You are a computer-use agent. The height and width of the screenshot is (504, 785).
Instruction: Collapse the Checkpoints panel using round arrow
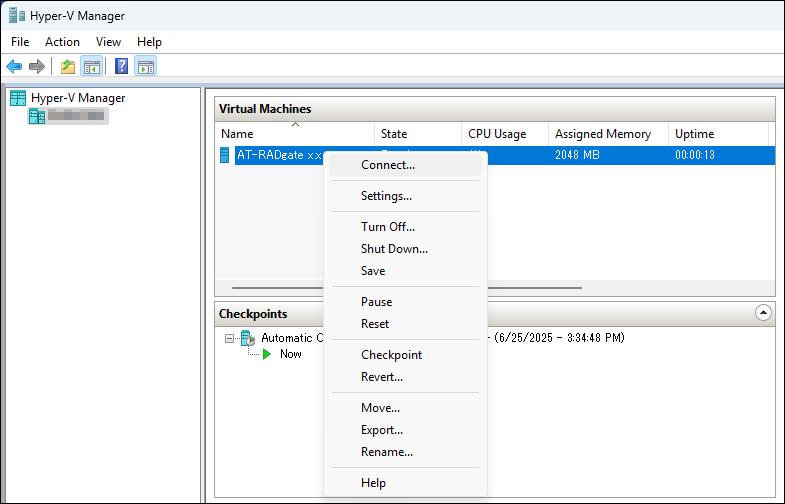tap(763, 313)
